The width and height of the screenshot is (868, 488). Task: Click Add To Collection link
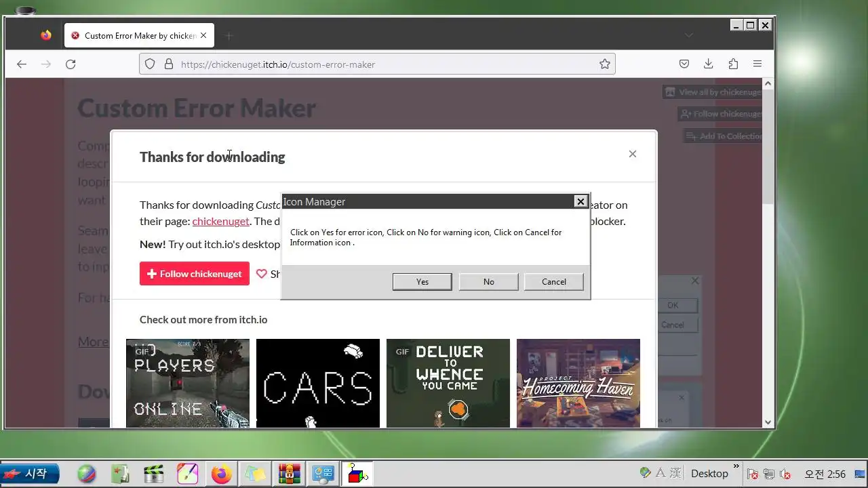click(723, 136)
